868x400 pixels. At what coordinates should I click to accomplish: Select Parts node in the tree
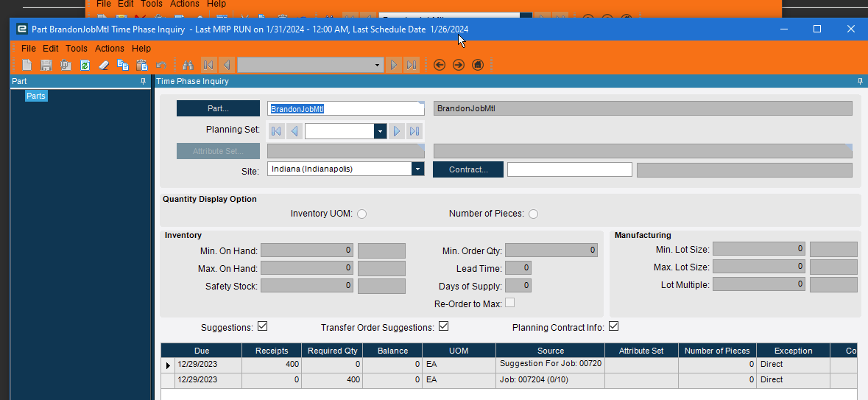point(36,96)
